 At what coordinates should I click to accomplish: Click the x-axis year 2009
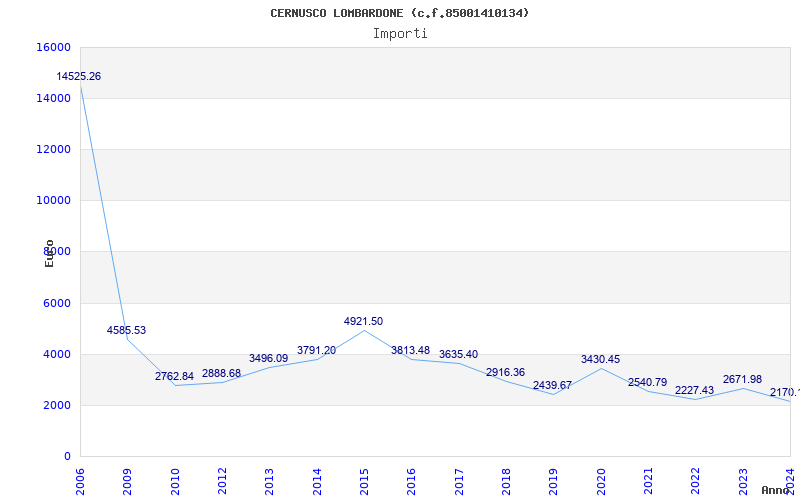click(128, 482)
